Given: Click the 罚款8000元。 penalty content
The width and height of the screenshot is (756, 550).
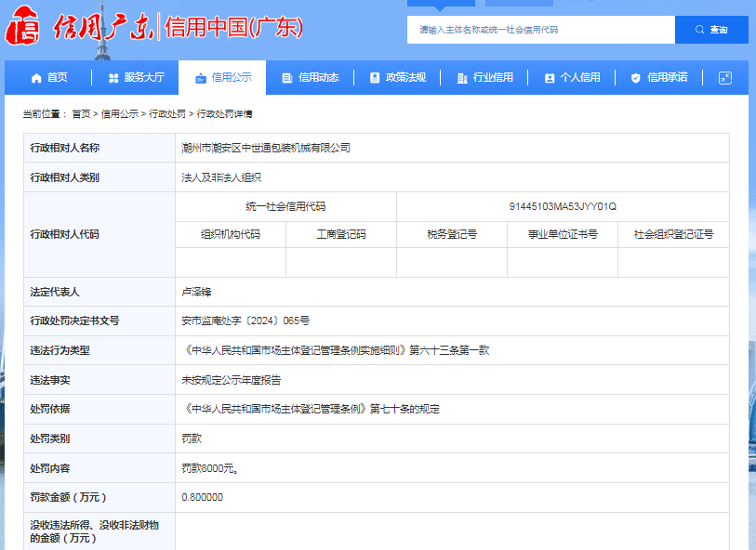Looking at the screenshot, I should [x=210, y=468].
